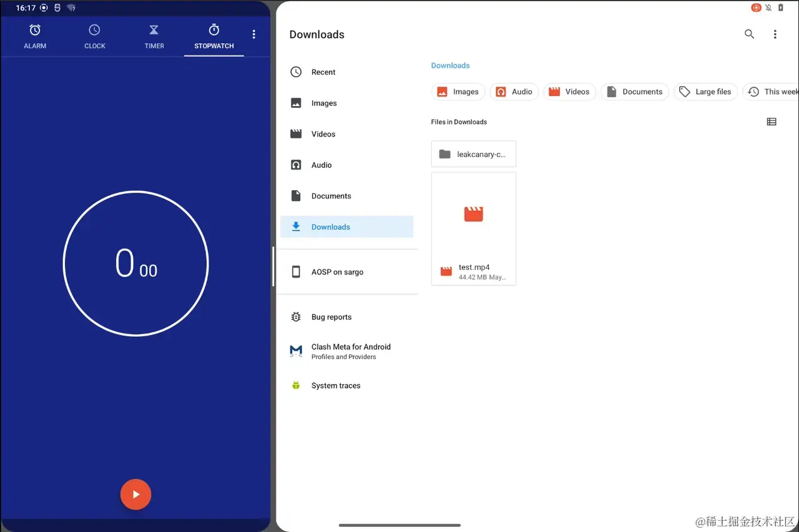The height and width of the screenshot is (532, 799).
Task: Open Bug reports in the sidebar
Action: click(346, 317)
